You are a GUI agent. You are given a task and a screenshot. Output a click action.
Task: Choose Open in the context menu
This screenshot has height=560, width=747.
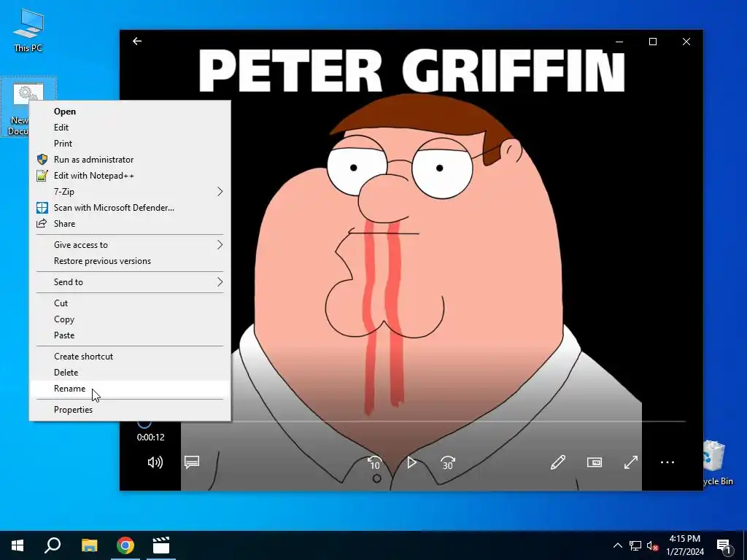tap(130, 112)
